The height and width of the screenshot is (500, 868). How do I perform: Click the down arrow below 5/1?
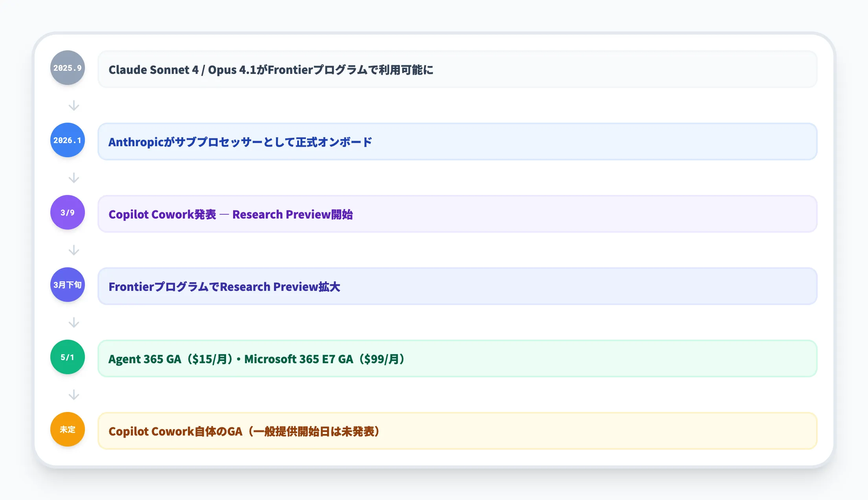74,395
